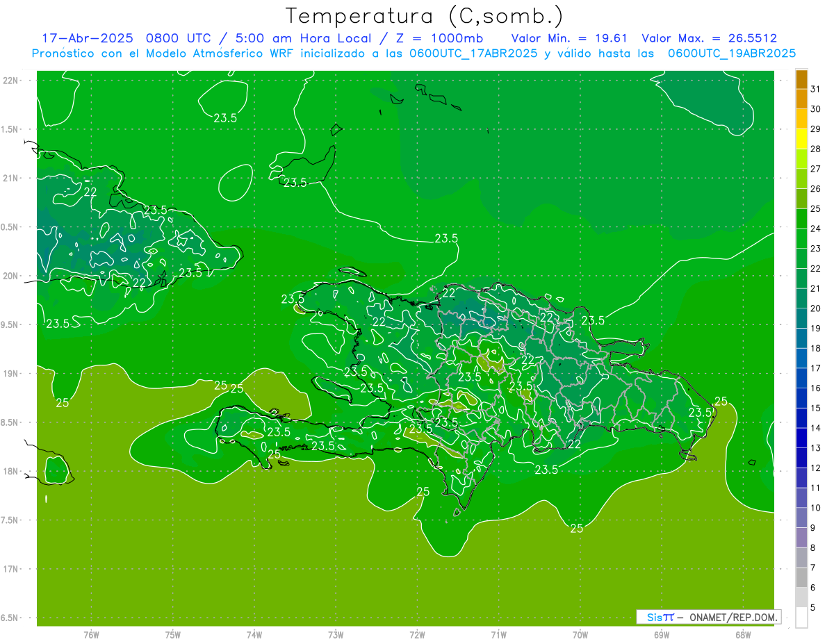This screenshot has width=834, height=644.
Task: Click the '70W' longitude axis label
Action: coord(580,634)
